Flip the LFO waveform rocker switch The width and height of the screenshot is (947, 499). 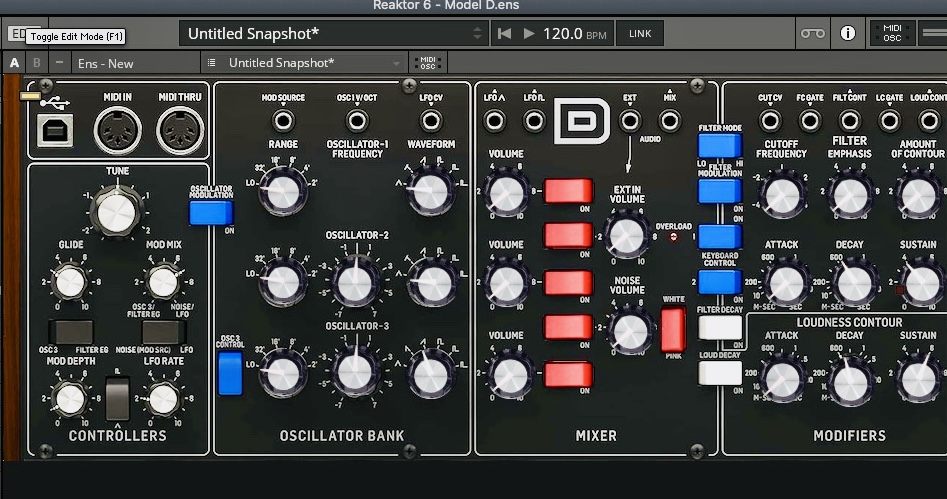(x=117, y=398)
